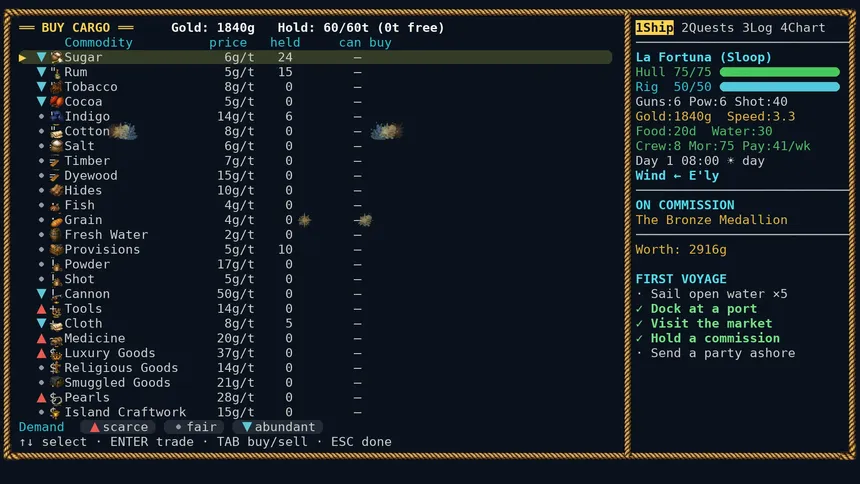Click the Fresh Water barrel icon

click(x=56, y=235)
